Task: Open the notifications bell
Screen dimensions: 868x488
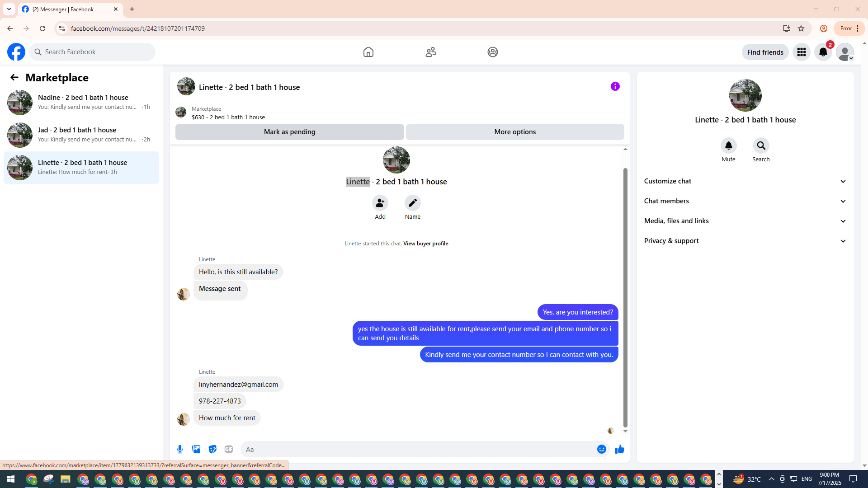Action: coord(823,52)
